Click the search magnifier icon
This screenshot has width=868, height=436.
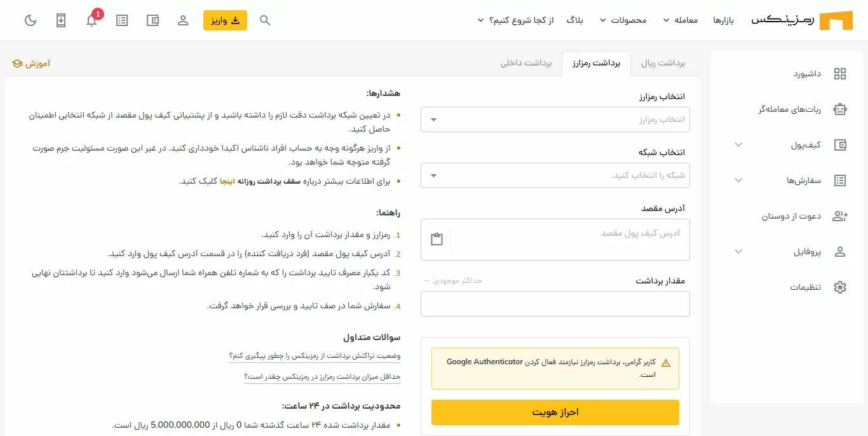(x=266, y=20)
